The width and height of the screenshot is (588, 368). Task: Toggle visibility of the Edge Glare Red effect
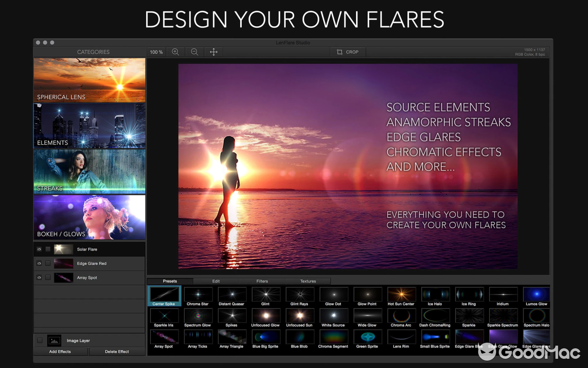coord(39,263)
